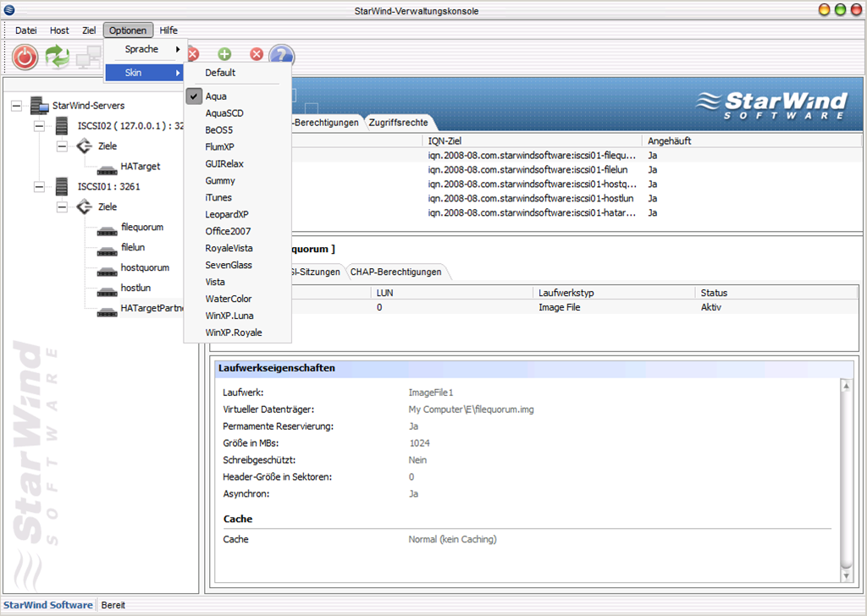Sort by the Laufwerkstyp column header
The height and width of the screenshot is (616, 867).
[615, 293]
